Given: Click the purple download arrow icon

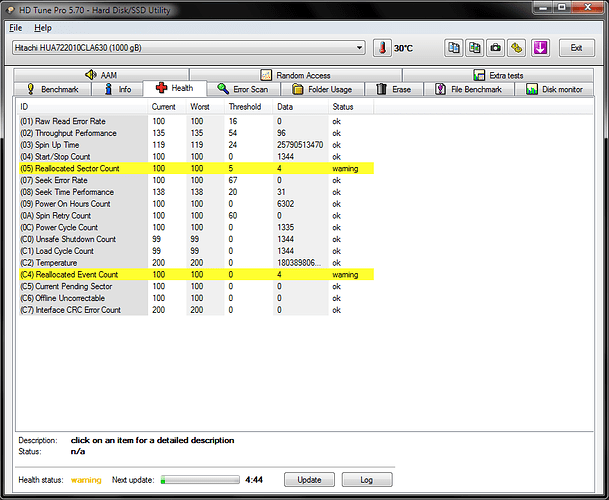Looking at the screenshot, I should click(540, 48).
